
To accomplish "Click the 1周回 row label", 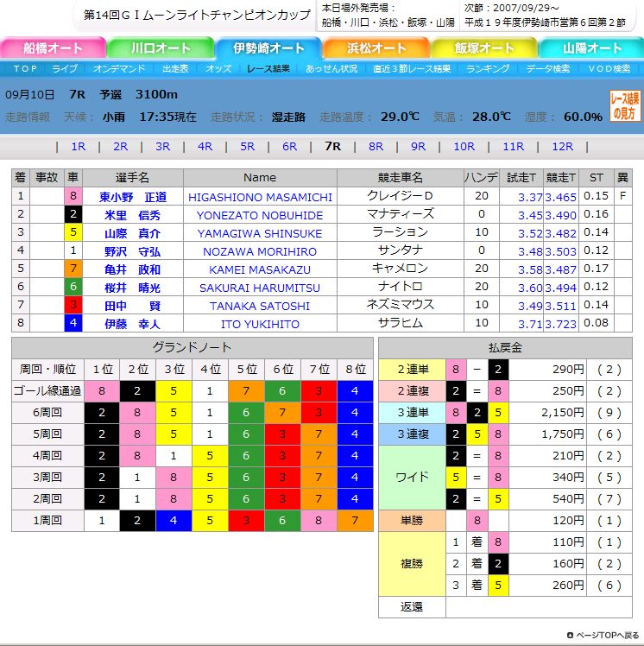I will [x=47, y=521].
